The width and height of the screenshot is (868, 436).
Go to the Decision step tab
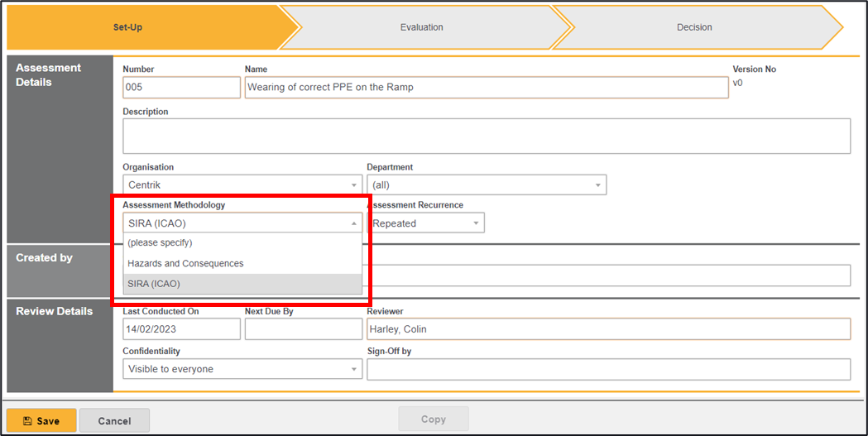click(x=693, y=27)
